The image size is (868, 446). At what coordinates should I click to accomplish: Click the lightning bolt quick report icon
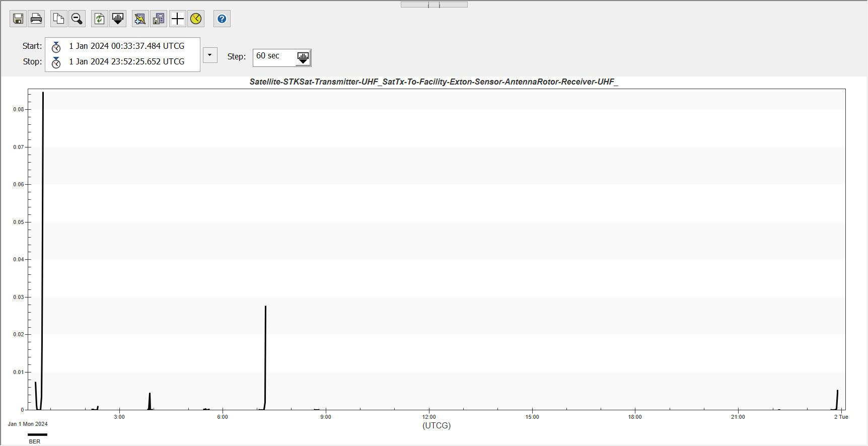pos(140,19)
